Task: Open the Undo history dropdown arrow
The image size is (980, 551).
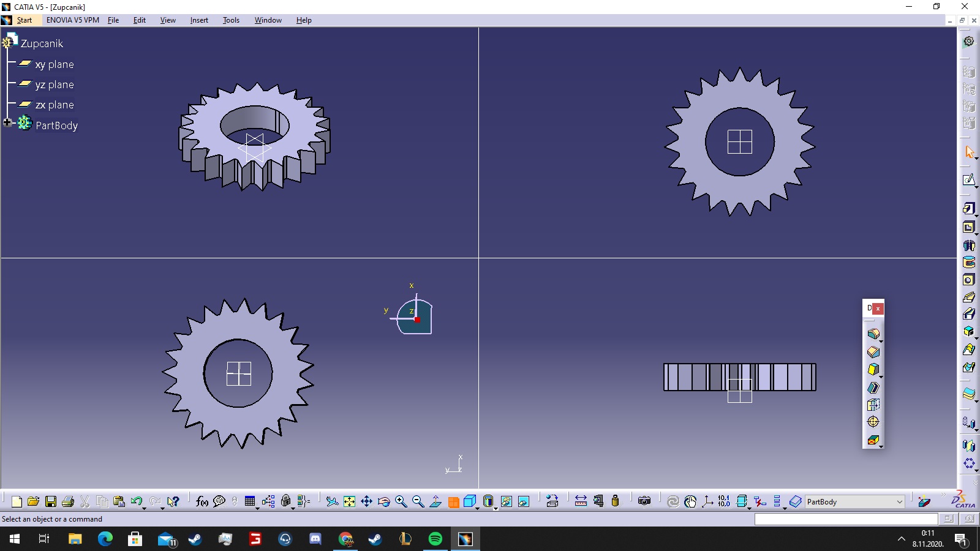Action: (145, 508)
